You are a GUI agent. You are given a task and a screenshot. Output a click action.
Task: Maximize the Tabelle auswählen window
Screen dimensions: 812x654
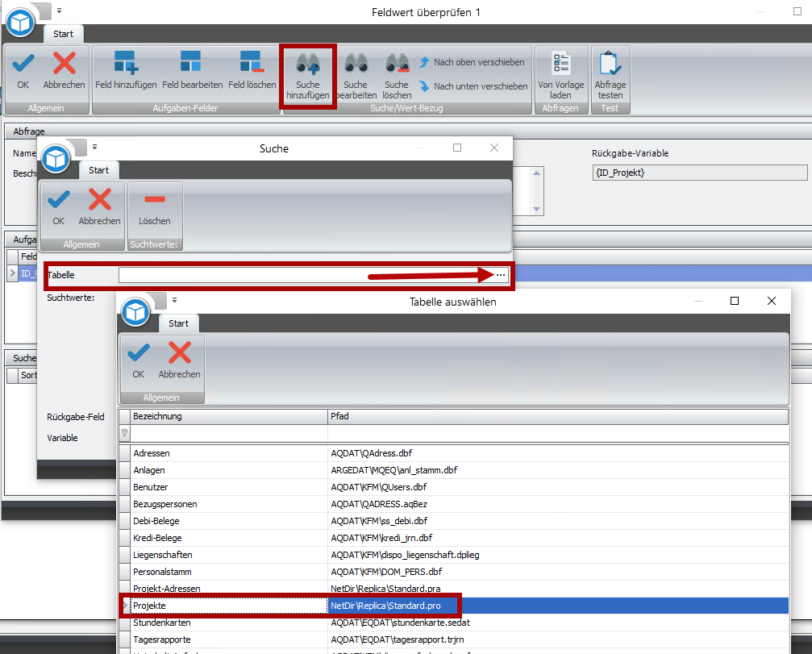point(735,301)
